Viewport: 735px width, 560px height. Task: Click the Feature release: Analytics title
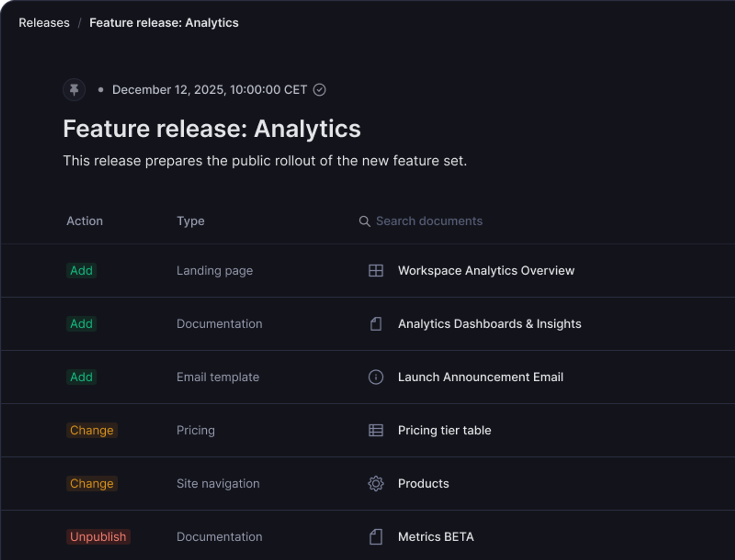212,129
